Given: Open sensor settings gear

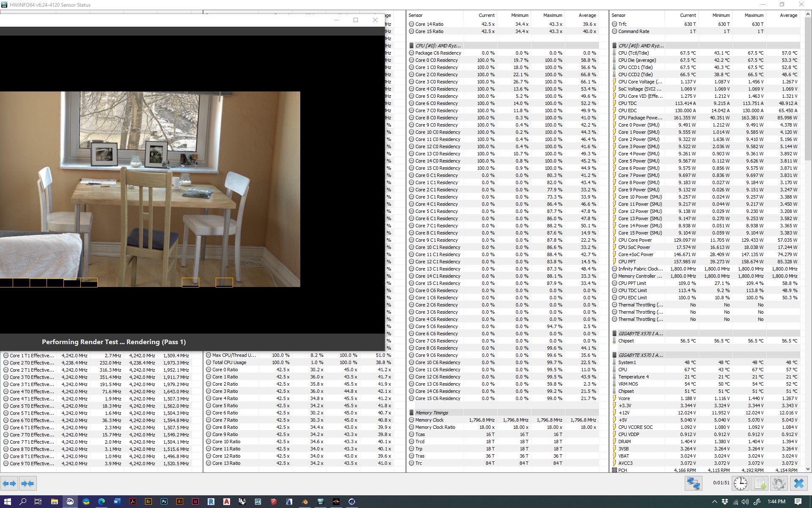Looking at the screenshot, I should pos(779,483).
